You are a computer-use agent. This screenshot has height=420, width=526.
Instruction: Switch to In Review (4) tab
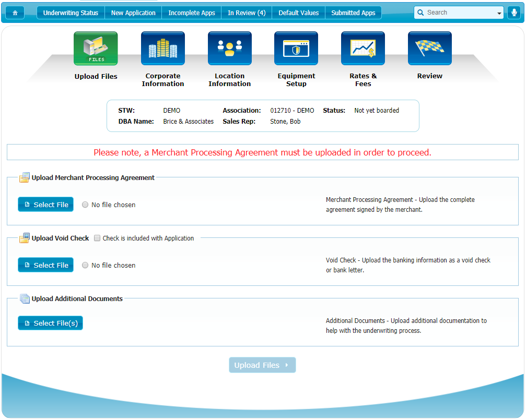tap(247, 13)
